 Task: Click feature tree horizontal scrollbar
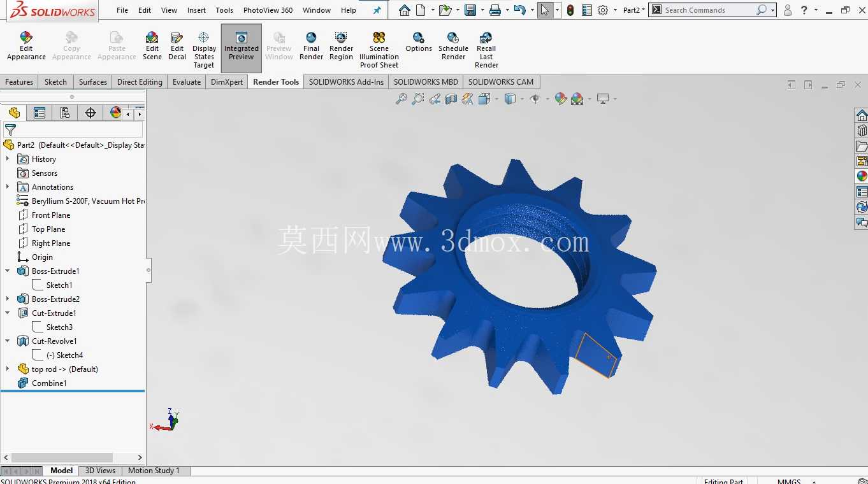[62, 457]
